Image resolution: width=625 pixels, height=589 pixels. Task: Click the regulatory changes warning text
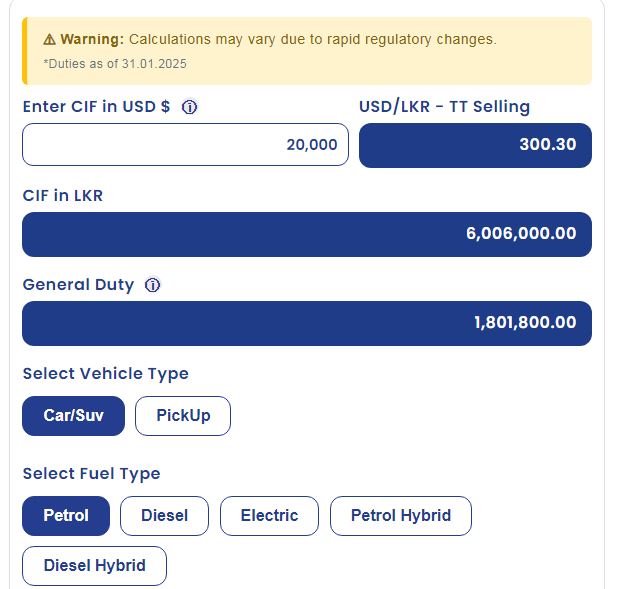312,40
